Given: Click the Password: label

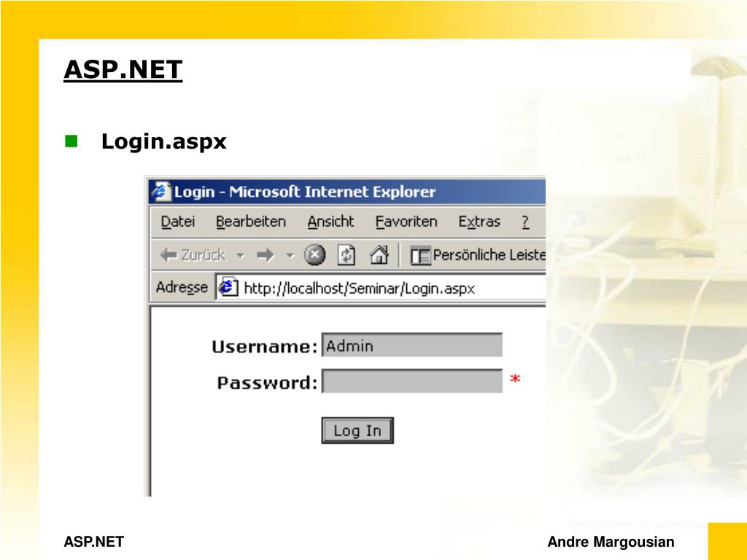Looking at the screenshot, I should pos(267,382).
